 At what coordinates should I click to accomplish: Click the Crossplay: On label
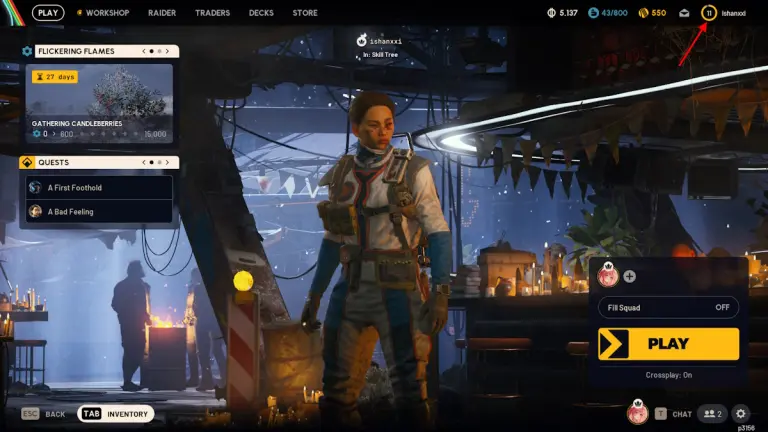coord(669,375)
